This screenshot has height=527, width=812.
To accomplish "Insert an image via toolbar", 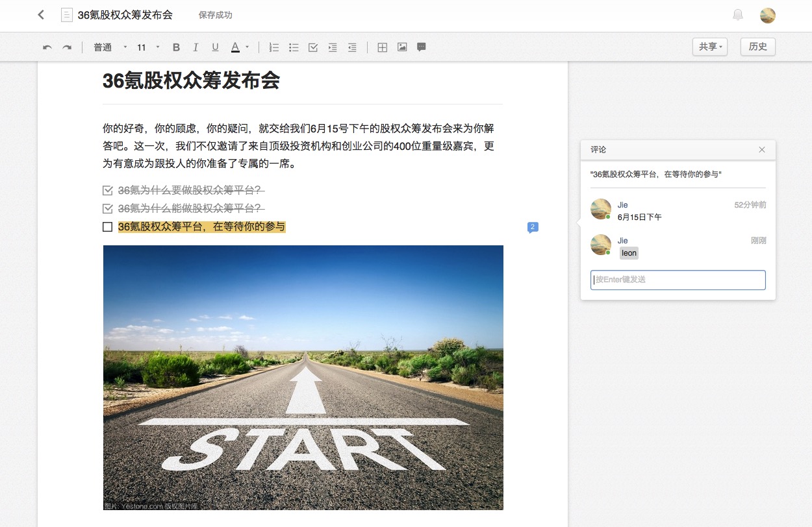I will pos(402,47).
